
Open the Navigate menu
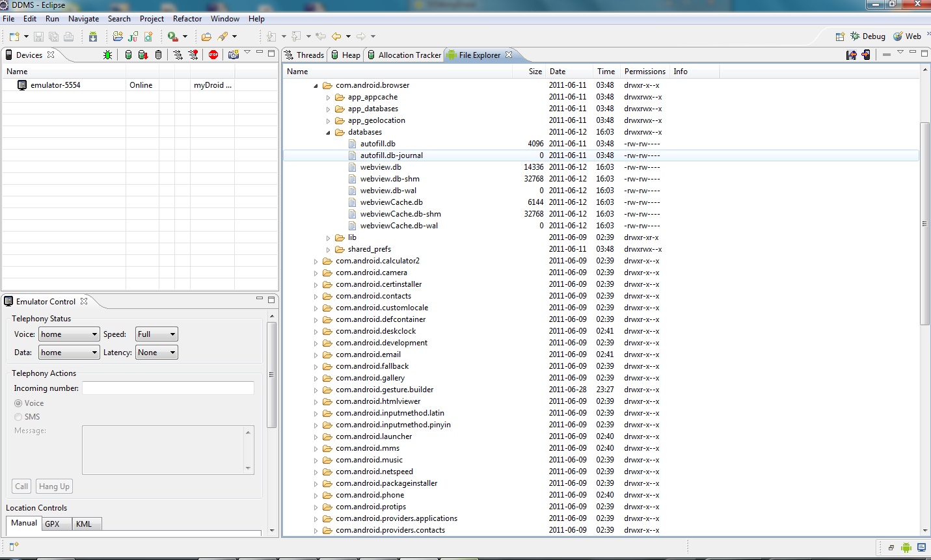pyautogui.click(x=84, y=19)
